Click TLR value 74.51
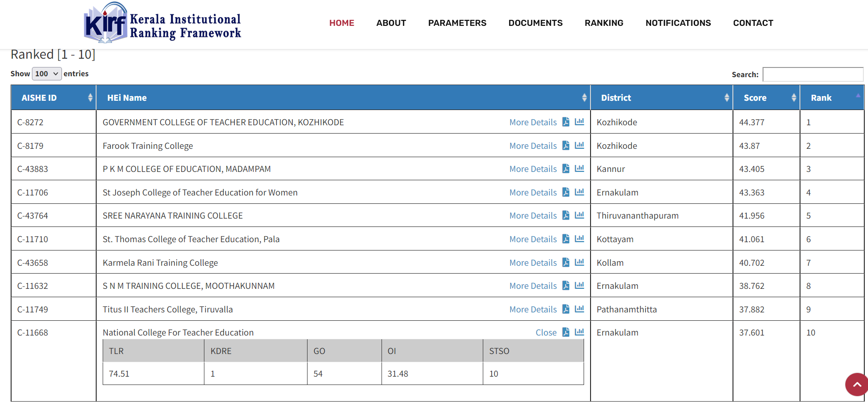The width and height of the screenshot is (868, 403). coord(119,373)
